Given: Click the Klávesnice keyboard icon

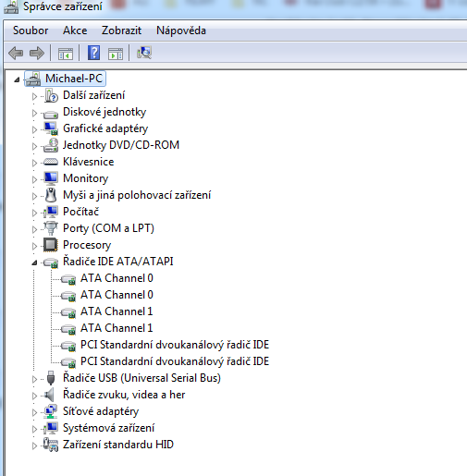Looking at the screenshot, I should coord(51,162).
